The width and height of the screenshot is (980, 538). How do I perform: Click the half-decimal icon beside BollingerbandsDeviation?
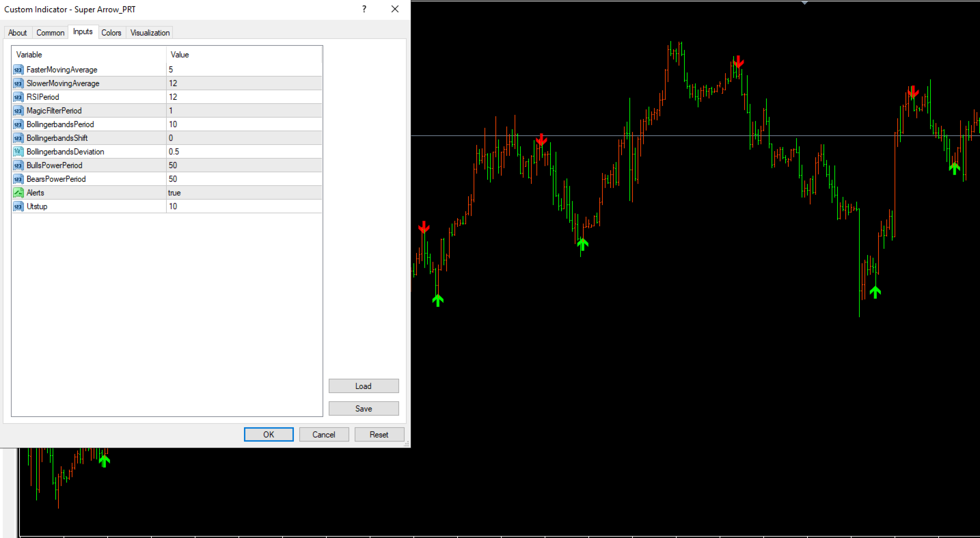18,151
